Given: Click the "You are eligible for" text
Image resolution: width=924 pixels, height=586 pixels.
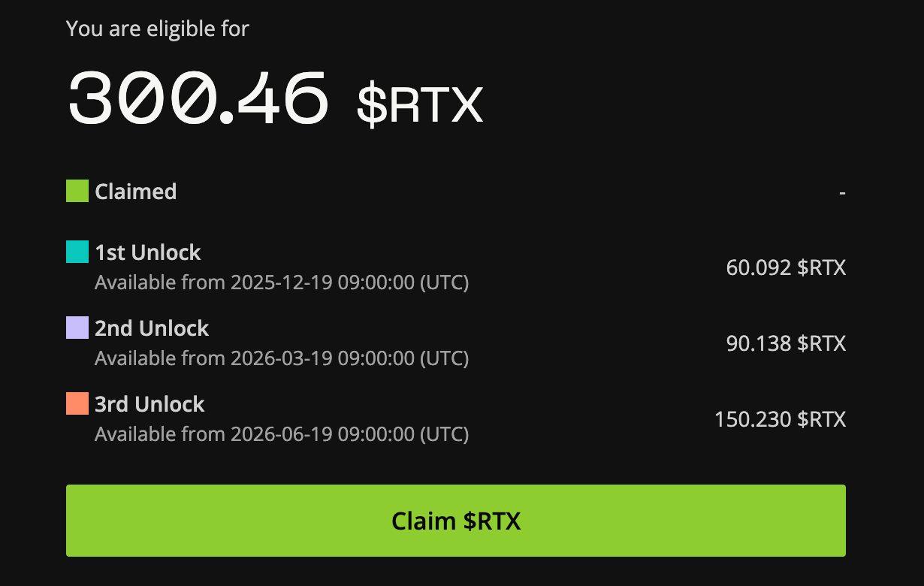Looking at the screenshot, I should 158,29.
